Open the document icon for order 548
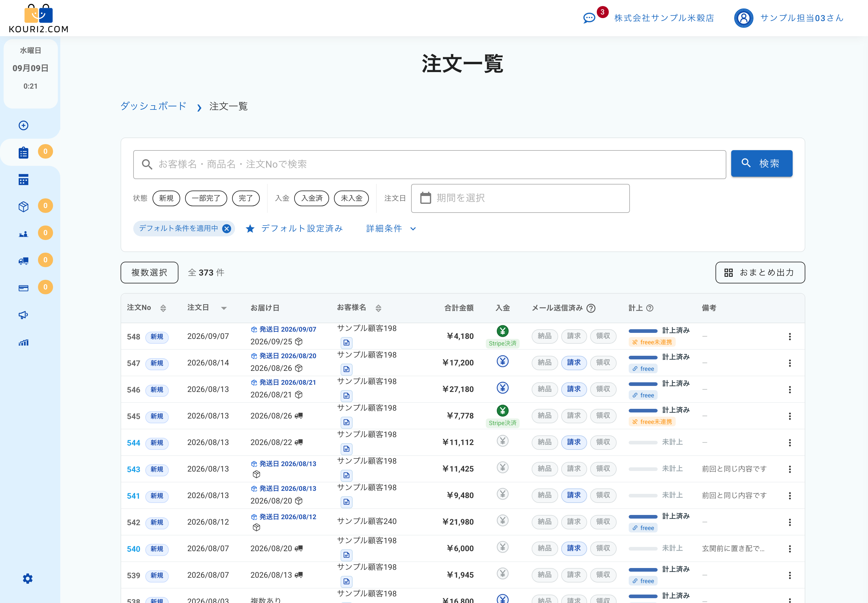The width and height of the screenshot is (868, 603). pyautogui.click(x=346, y=343)
